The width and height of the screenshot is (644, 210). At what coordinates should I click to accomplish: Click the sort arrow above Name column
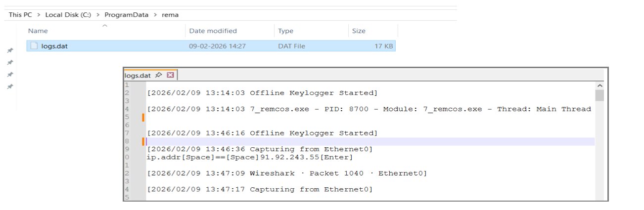(104, 25)
